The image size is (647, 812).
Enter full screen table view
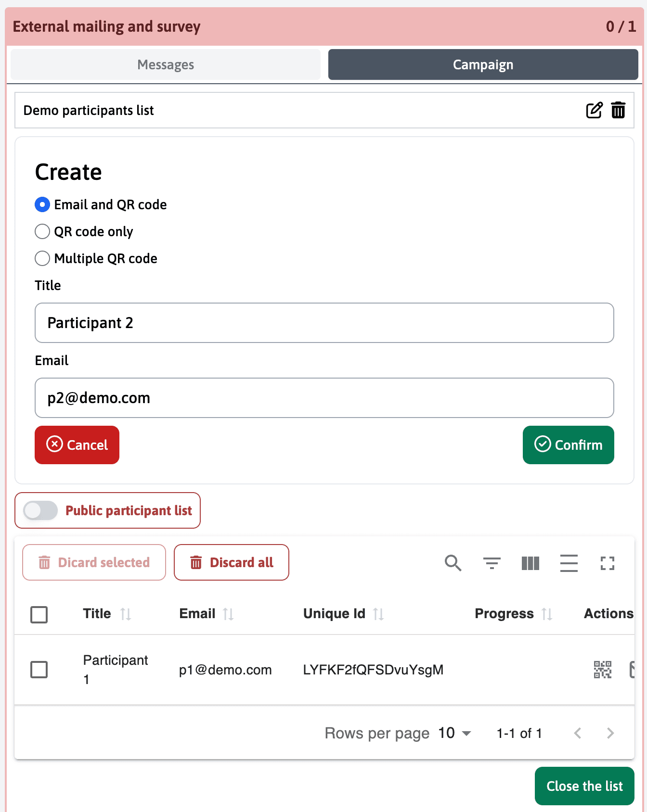(x=607, y=563)
